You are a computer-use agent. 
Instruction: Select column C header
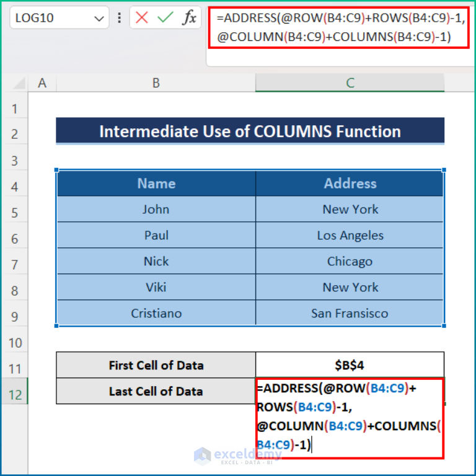pos(350,83)
